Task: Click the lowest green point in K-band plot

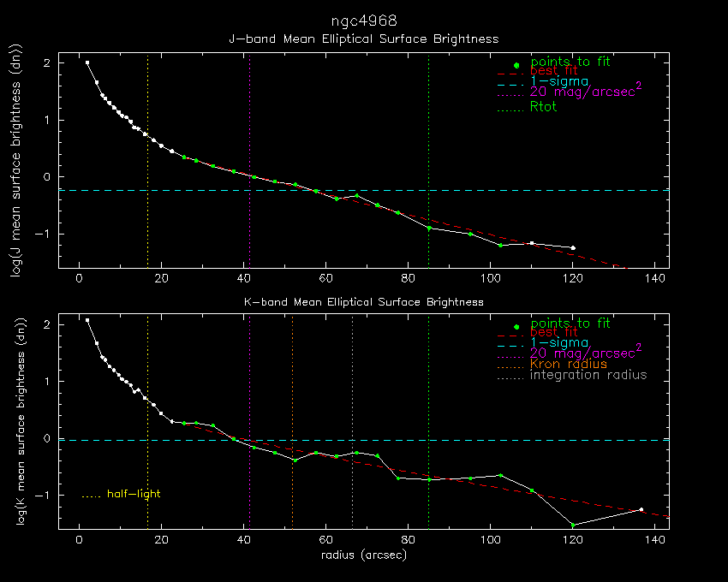Action: [x=573, y=525]
